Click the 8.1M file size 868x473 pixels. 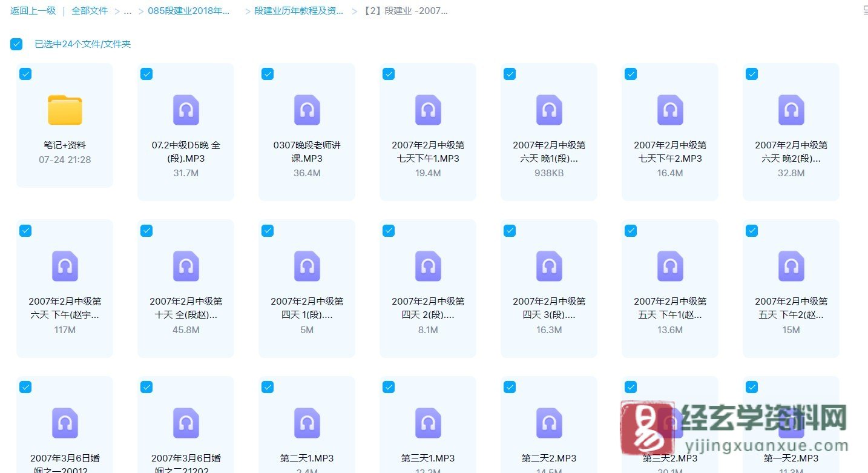pos(428,330)
